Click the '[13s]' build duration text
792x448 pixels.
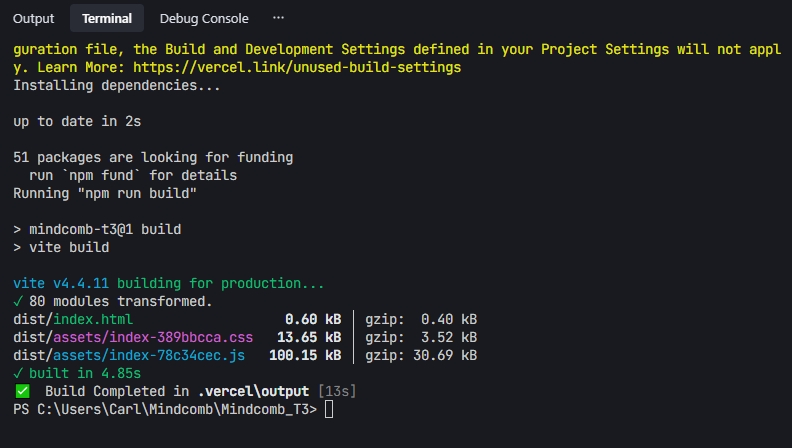(337, 391)
